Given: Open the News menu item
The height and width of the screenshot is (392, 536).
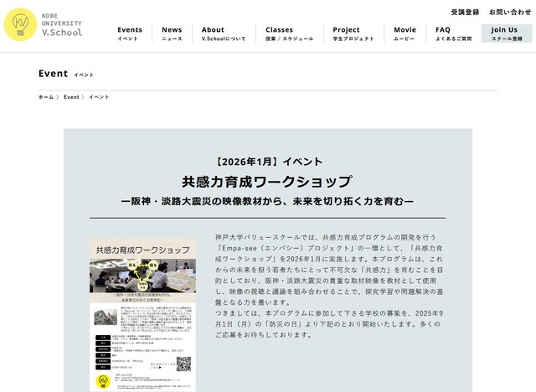Looking at the screenshot, I should coord(172,34).
